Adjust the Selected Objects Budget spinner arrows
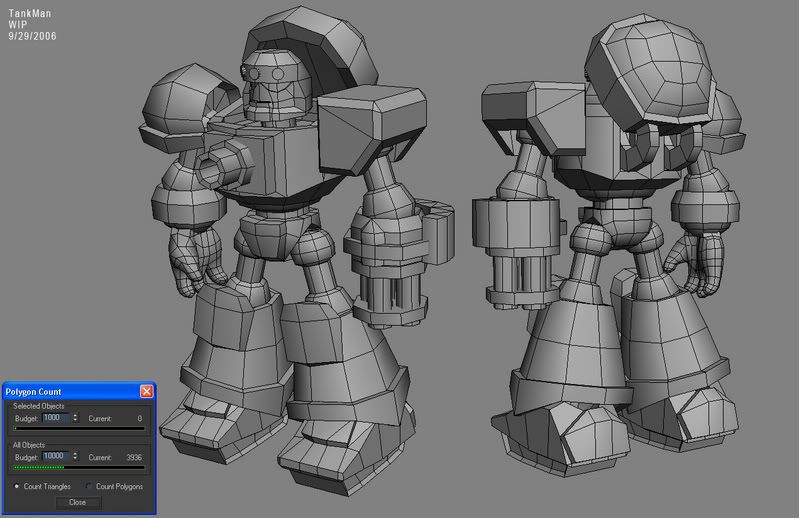799x518 pixels. 75,418
